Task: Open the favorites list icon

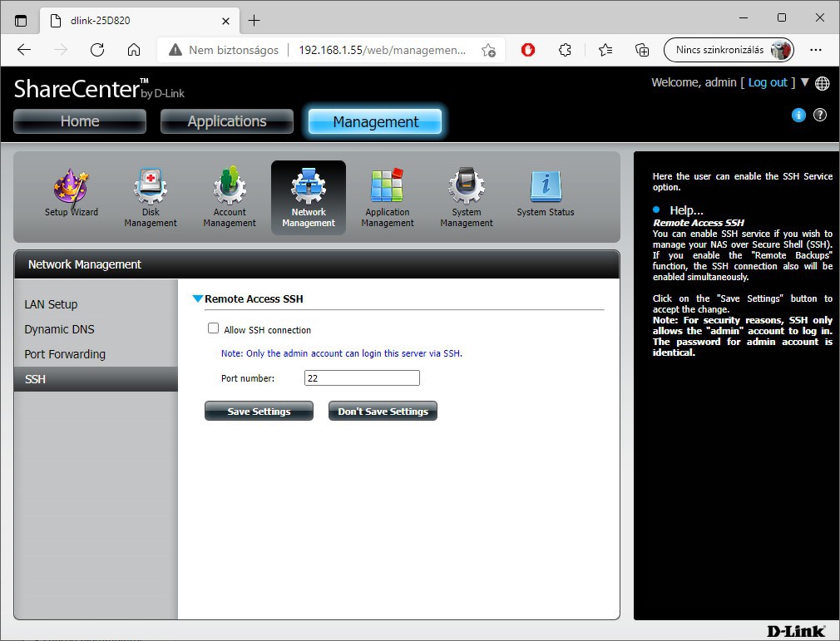Action: 605,50
